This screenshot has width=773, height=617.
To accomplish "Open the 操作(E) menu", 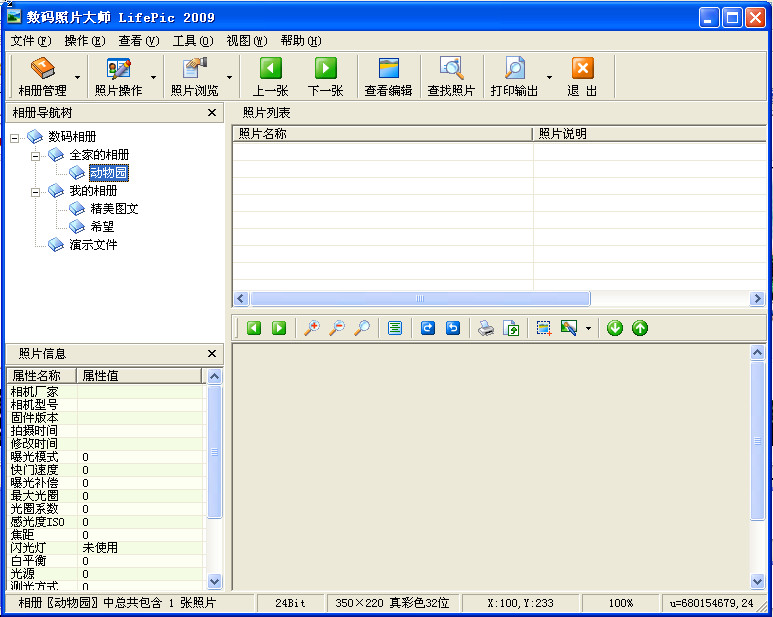I will 85,41.
